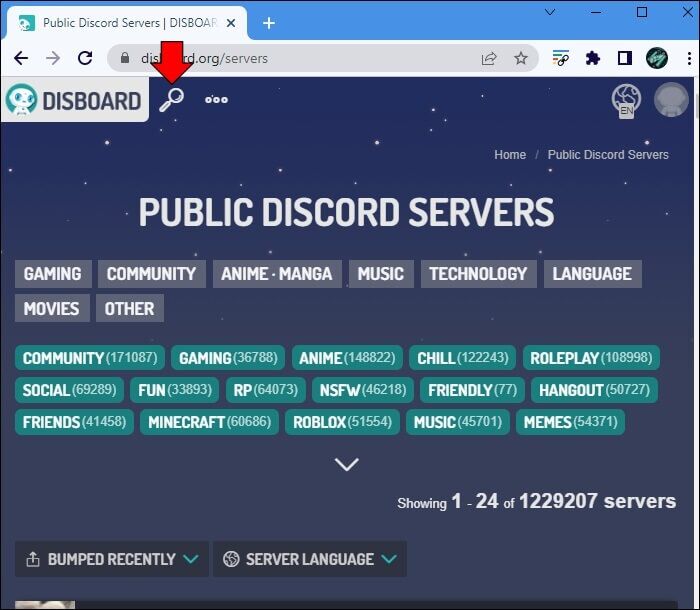Open the globe EN language selector
700x610 pixels.
coord(626,100)
